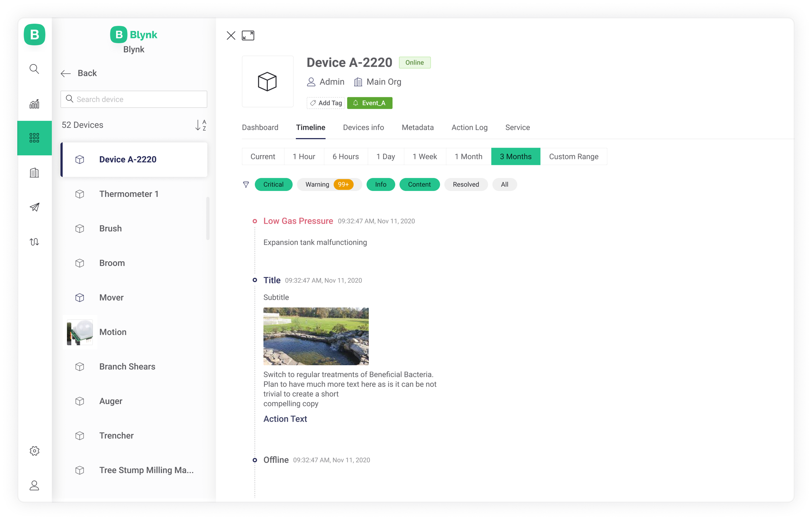This screenshot has height=520, width=812.
Task: Click the Search device input field
Action: [x=134, y=99]
